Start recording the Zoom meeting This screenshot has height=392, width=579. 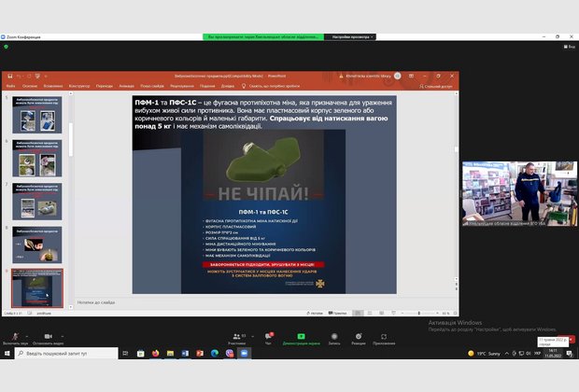[333, 337]
